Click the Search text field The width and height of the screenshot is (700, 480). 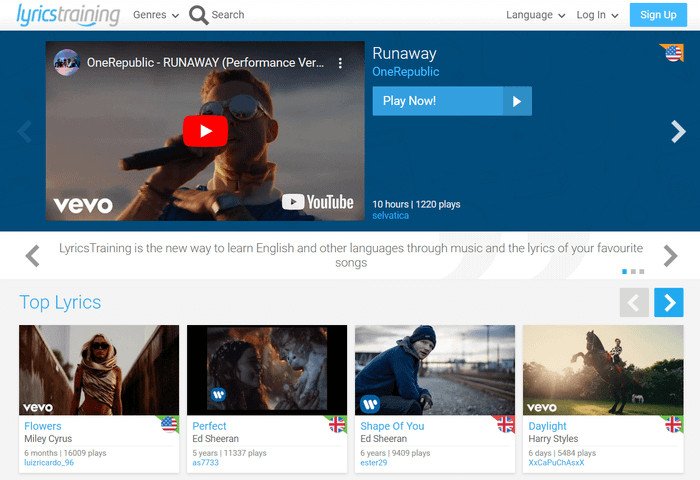point(228,15)
